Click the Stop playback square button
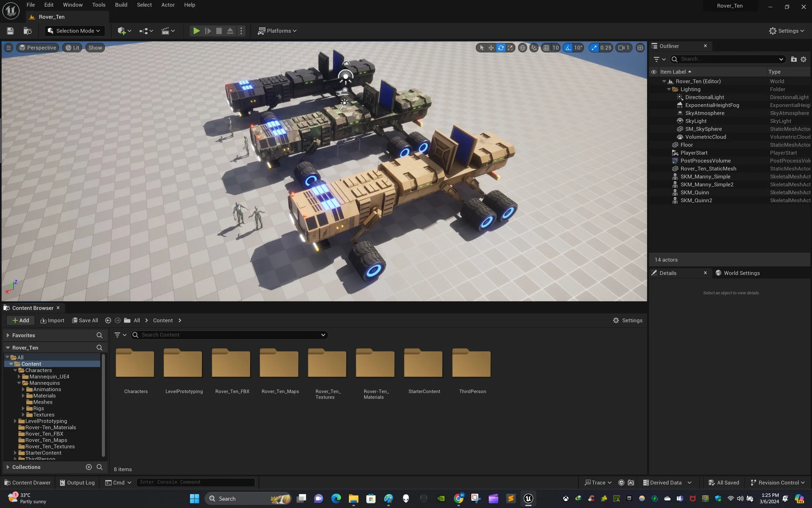The height and width of the screenshot is (508, 812). point(219,31)
